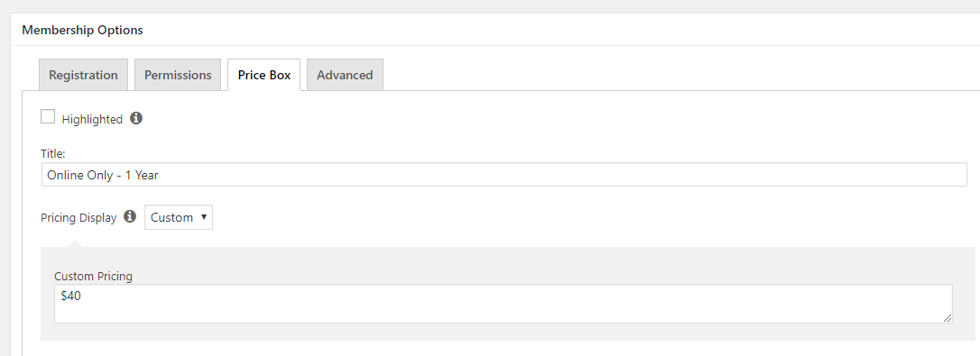
Task: Place cursor in the Online Only - 1 Year text
Action: pos(103,176)
